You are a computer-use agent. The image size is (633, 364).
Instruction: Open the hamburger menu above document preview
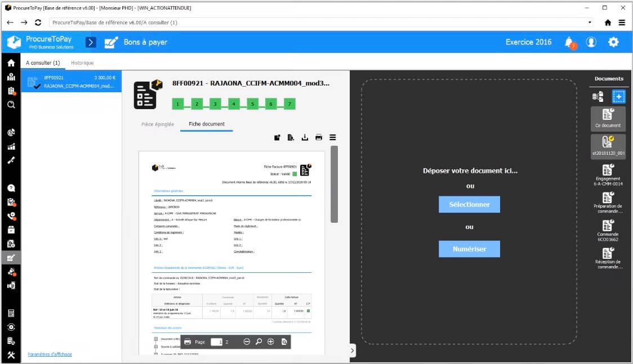333,137
